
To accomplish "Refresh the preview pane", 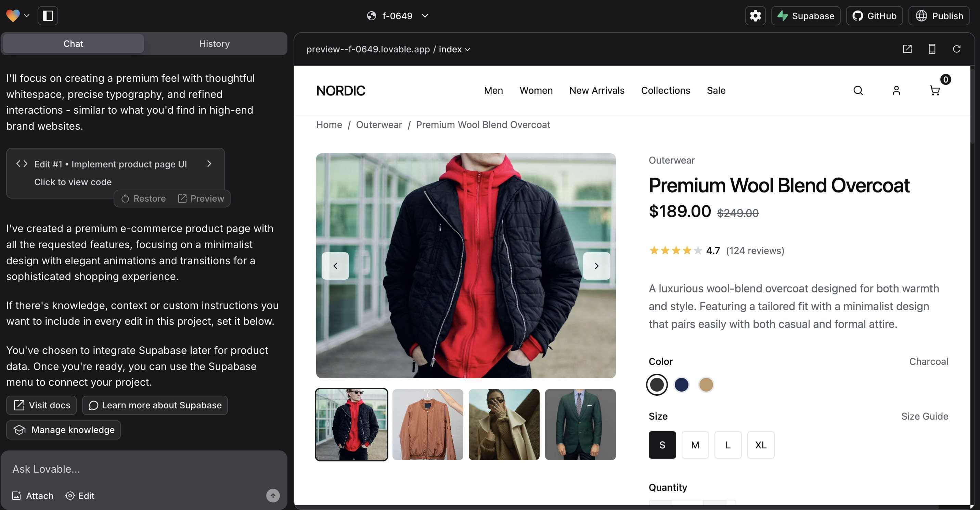I will tap(956, 49).
